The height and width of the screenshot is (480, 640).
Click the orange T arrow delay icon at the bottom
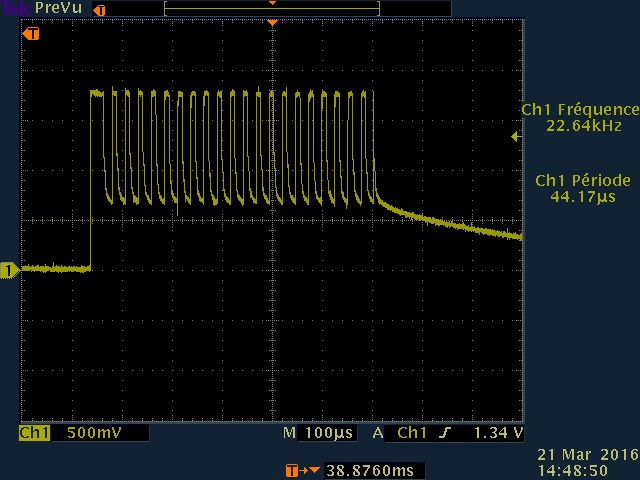[x=302, y=471]
